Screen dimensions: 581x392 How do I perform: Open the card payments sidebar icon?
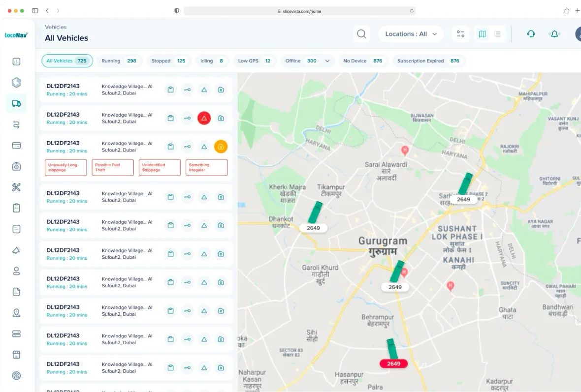pos(16,146)
